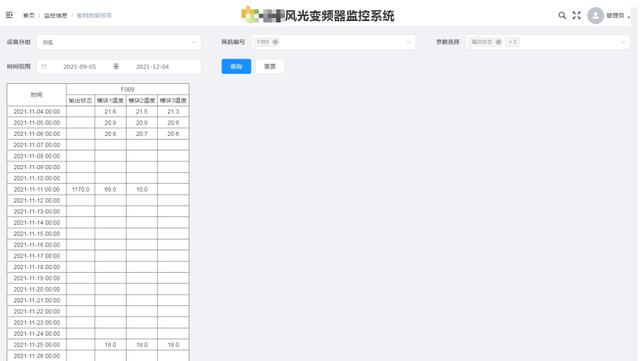Go to 首页 in the breadcrumb
The image size is (640, 361).
point(29,16)
